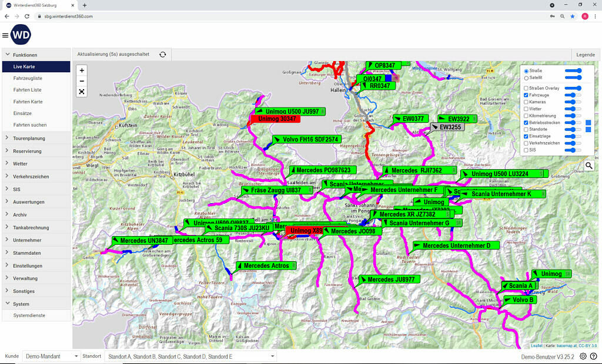Open settings gear in bottom bar
This screenshot has width=602, height=364.
point(583,356)
